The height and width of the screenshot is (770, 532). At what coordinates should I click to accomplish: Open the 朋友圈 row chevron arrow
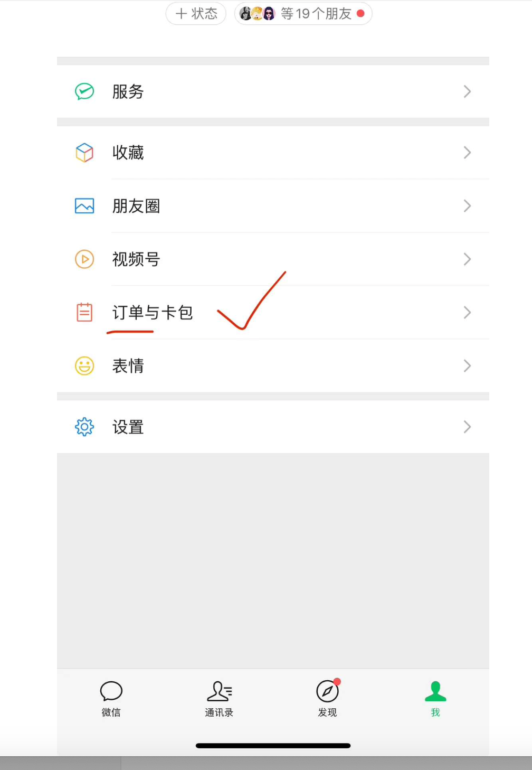coord(467,206)
